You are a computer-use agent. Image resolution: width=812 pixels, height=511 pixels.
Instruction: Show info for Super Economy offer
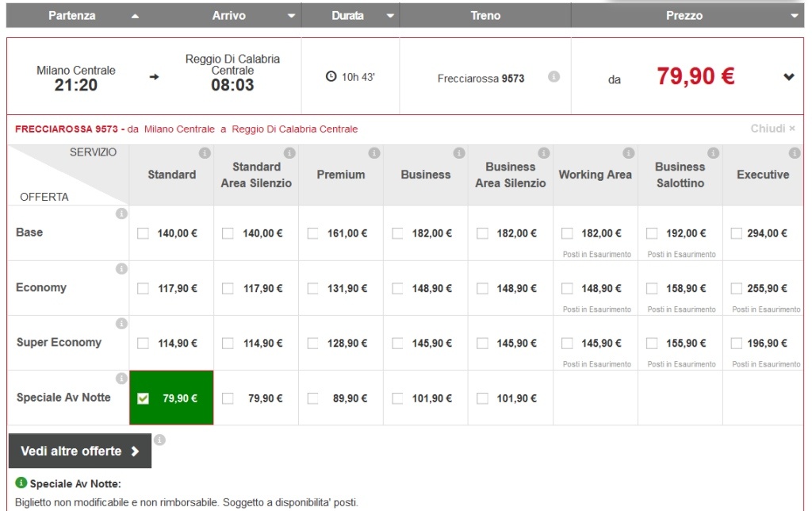click(121, 324)
